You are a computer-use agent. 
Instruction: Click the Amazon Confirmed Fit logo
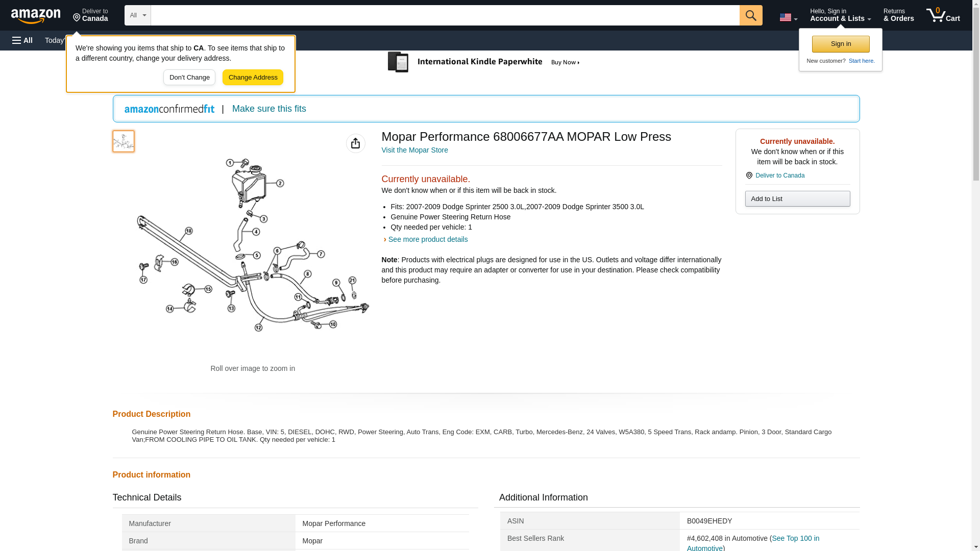169,109
